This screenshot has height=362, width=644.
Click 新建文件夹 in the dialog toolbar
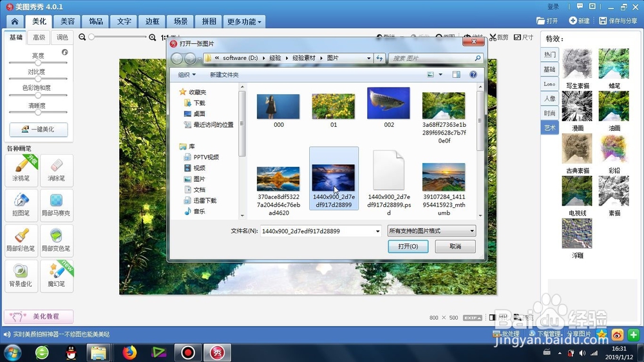pos(224,75)
